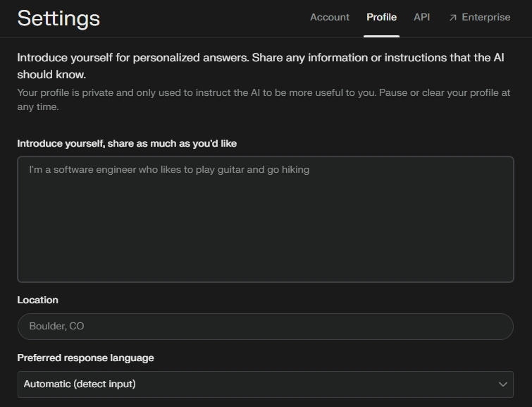Expand the language dropdown chevron arrow
Screen dimensions: 532x407
click(503, 384)
